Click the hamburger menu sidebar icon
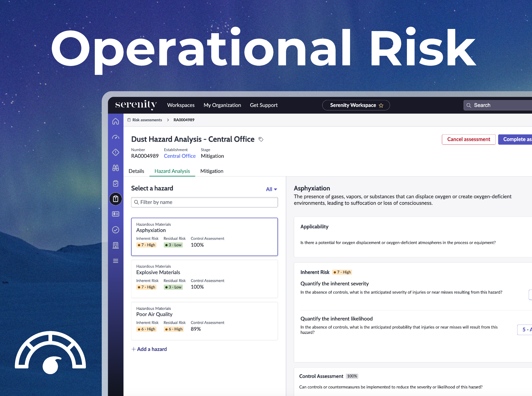This screenshot has width=532, height=396. tap(116, 261)
